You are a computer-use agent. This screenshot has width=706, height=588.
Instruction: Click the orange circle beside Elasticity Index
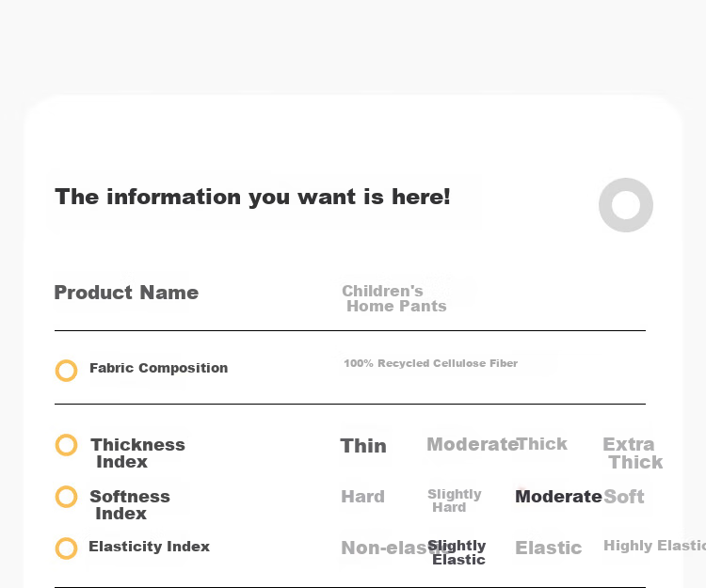[66, 548]
